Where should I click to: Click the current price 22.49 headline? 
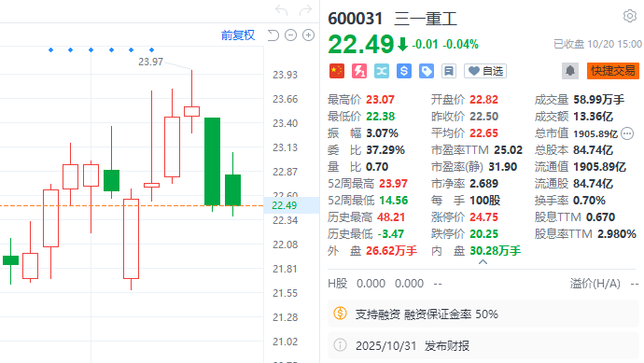click(x=361, y=44)
